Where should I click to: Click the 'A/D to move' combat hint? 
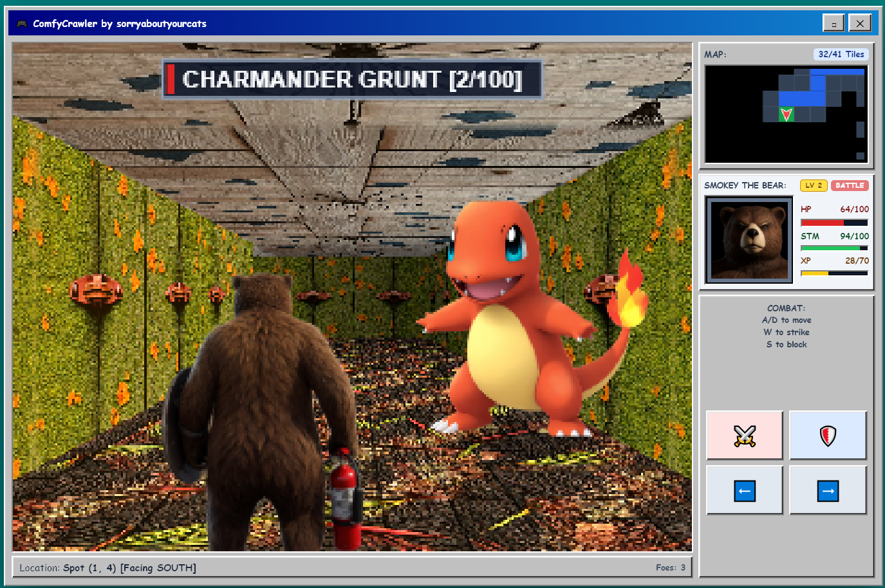pyautogui.click(x=787, y=320)
